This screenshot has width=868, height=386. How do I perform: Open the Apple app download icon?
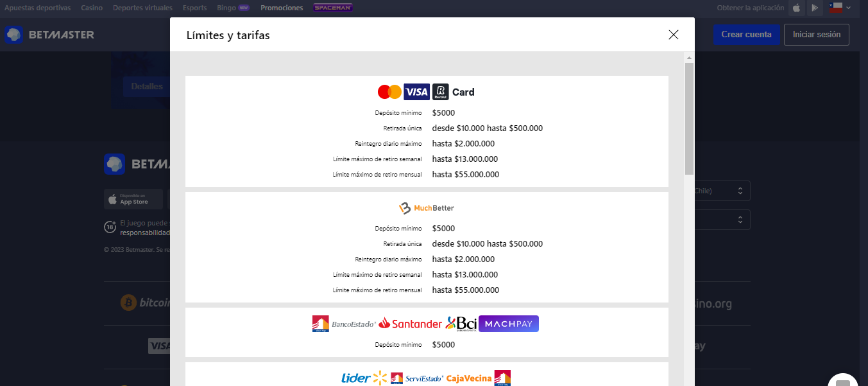pos(796,8)
